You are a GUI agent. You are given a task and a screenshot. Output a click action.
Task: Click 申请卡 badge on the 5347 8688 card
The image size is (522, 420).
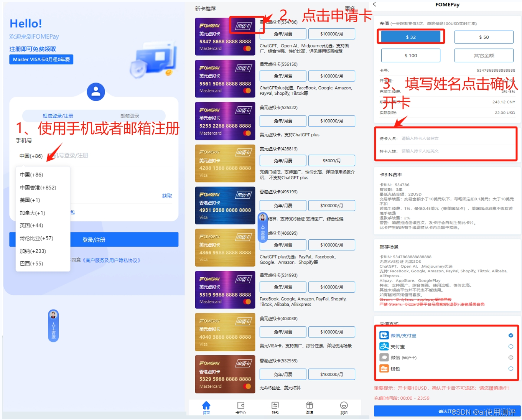[x=244, y=26]
